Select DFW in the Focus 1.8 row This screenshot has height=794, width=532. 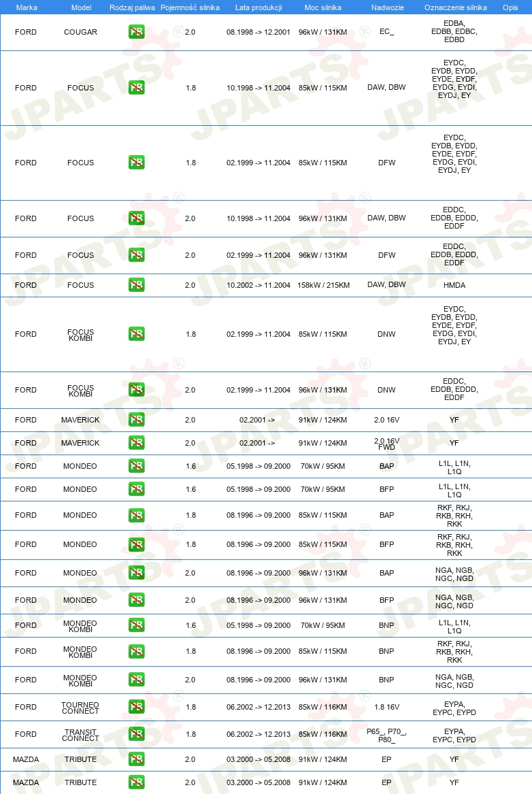tap(386, 163)
